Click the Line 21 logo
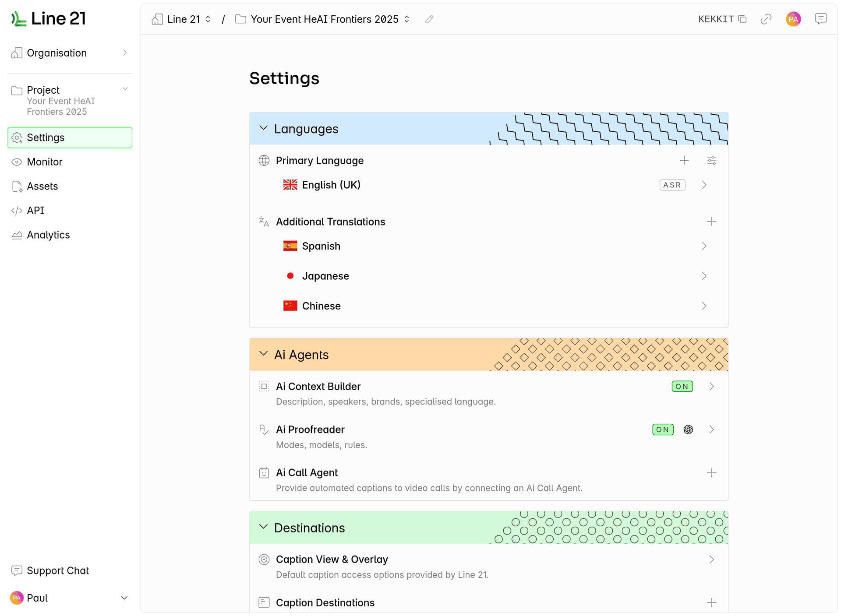 click(48, 18)
